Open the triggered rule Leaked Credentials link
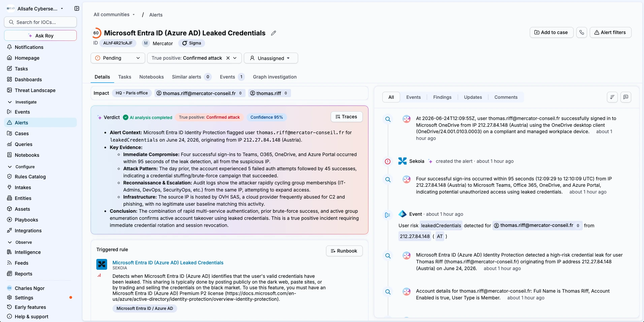This screenshot has width=644, height=322. pyautogui.click(x=168, y=263)
